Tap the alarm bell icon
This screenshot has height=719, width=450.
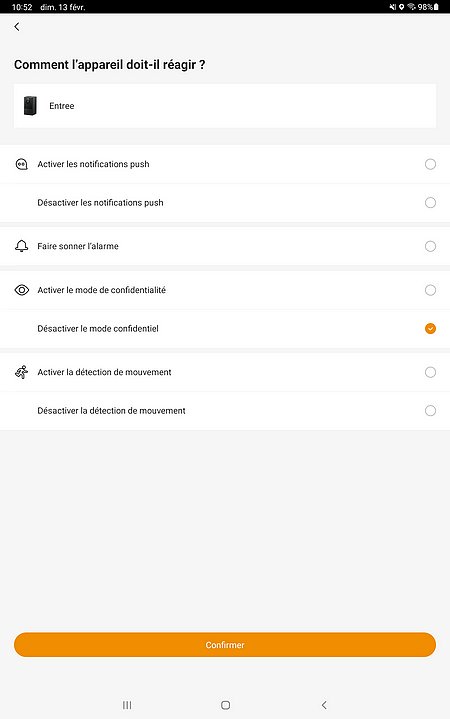[22, 246]
